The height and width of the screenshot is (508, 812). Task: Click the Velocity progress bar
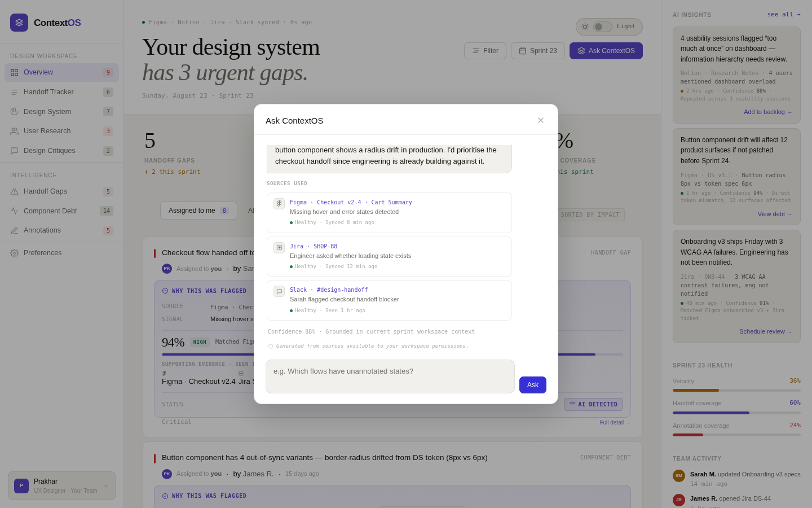736,390
